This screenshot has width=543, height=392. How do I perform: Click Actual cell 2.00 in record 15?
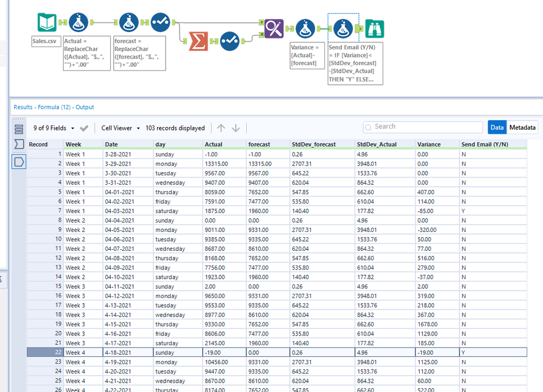[224, 287]
